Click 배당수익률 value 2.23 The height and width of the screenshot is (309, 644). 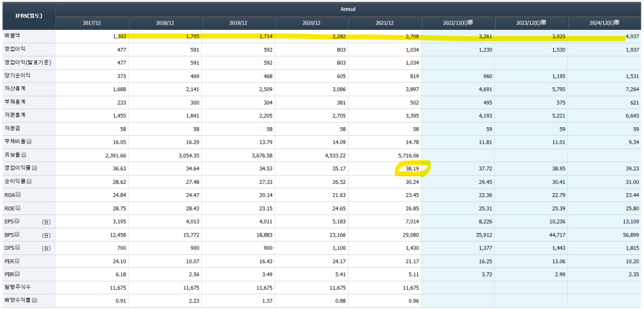pos(194,301)
